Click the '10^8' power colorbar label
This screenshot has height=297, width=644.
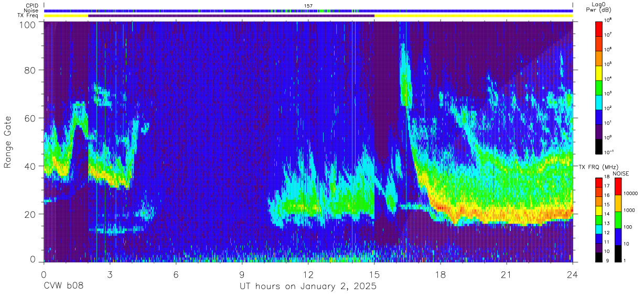[x=608, y=20]
